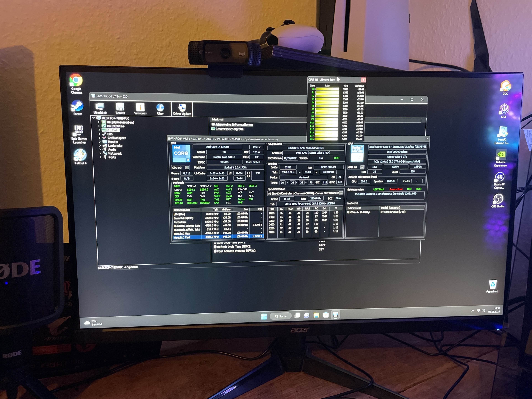Expand the Hauptprozessor(en) tree node

pyautogui.click(x=99, y=122)
